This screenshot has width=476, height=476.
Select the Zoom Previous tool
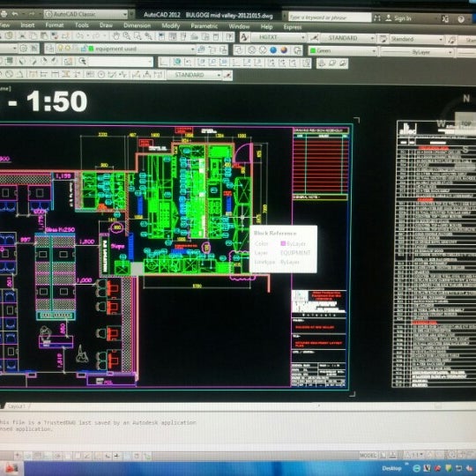click(148, 36)
